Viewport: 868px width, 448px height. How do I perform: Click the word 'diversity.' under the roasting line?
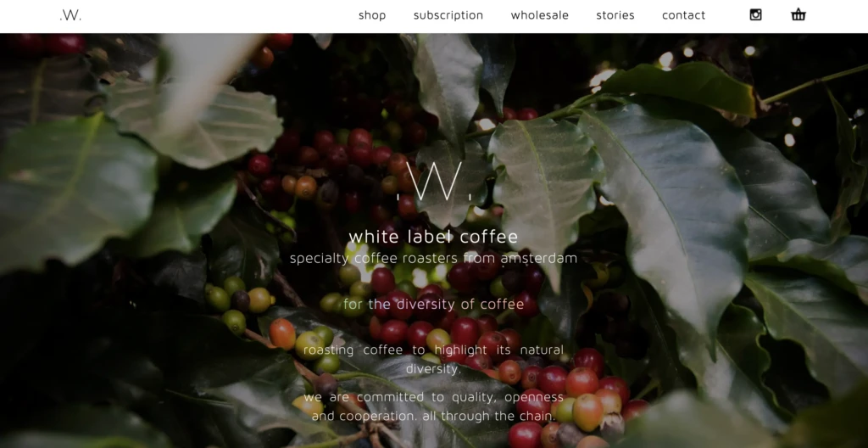pos(433,369)
